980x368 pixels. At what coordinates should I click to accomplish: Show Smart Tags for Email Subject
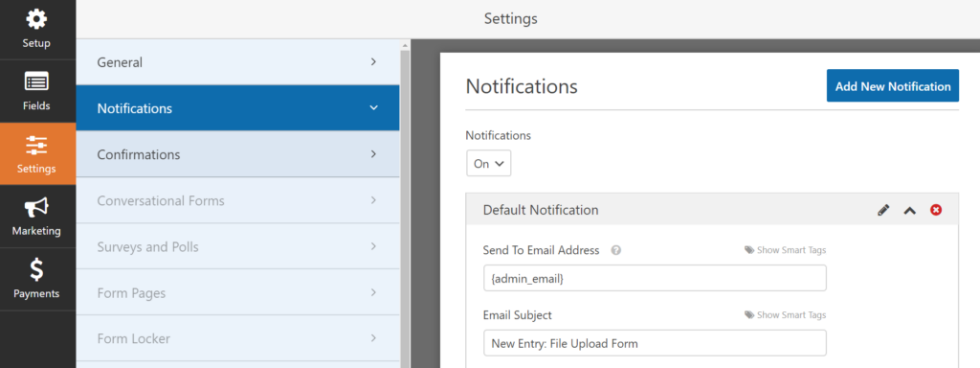785,315
